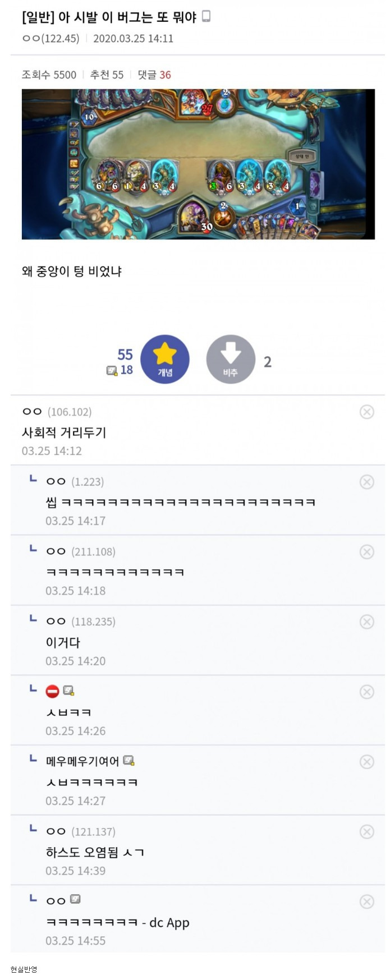Click the red blocked user icon
The image size is (390, 980).
(x=52, y=691)
